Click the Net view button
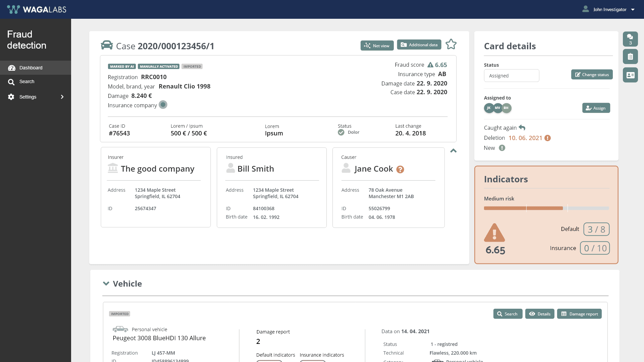The width and height of the screenshot is (644, 362). [x=377, y=46]
